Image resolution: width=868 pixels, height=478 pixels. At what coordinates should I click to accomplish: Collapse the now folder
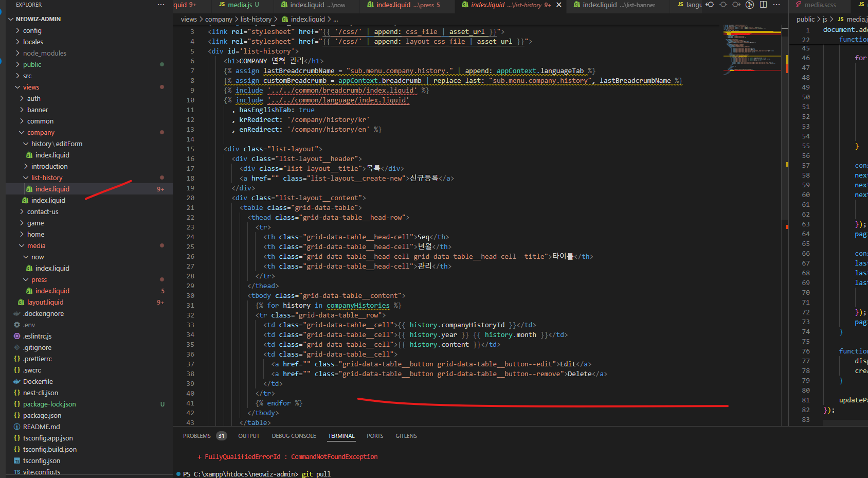(x=89, y=257)
